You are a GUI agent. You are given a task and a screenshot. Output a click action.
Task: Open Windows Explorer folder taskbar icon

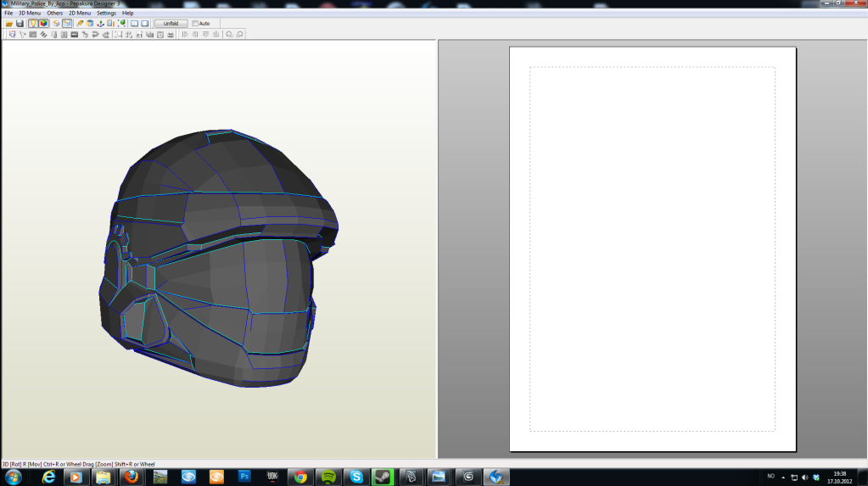tap(103, 477)
